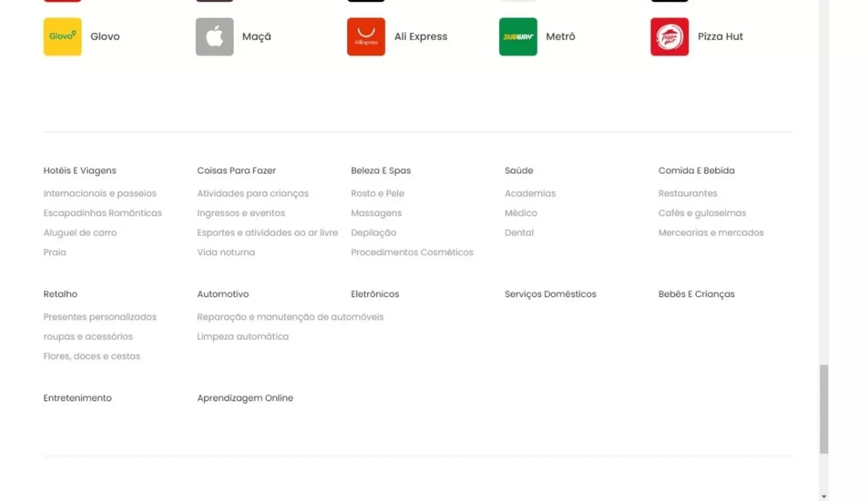This screenshot has height=501, width=868.
Task: Open Flores, doces e cestas link
Action: pos(91,356)
